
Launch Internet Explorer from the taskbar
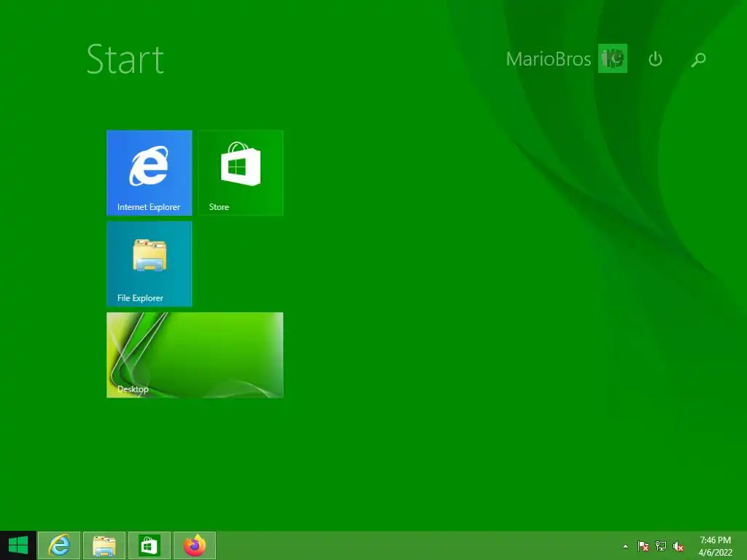59,545
